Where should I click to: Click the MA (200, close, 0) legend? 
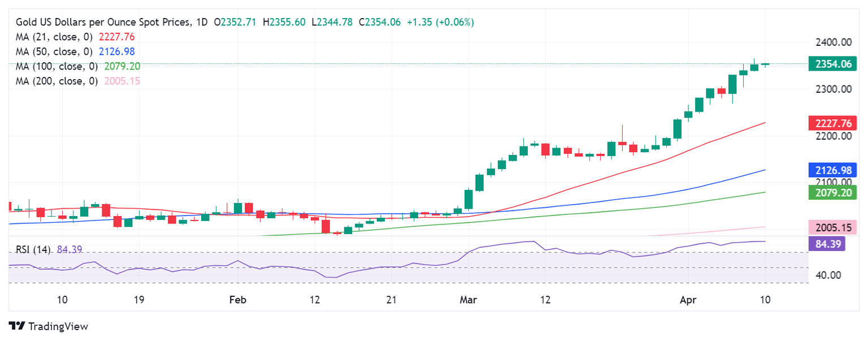point(58,81)
